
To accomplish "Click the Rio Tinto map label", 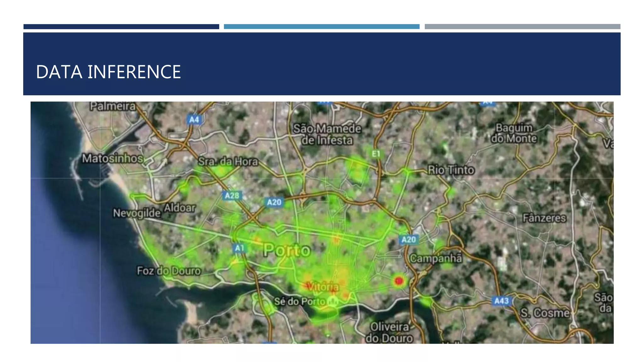I will point(451,170).
